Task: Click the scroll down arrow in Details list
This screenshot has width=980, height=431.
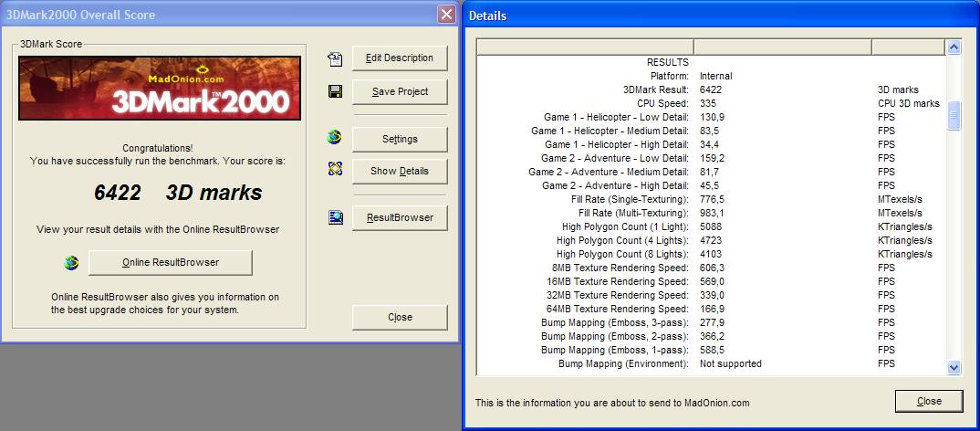Action: coord(954,368)
